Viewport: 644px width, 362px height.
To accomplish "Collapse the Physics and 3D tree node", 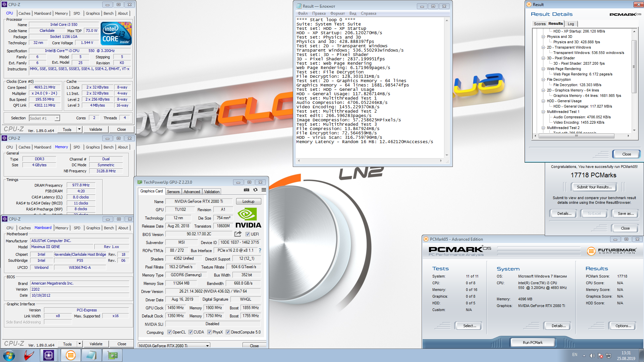I will (x=543, y=37).
